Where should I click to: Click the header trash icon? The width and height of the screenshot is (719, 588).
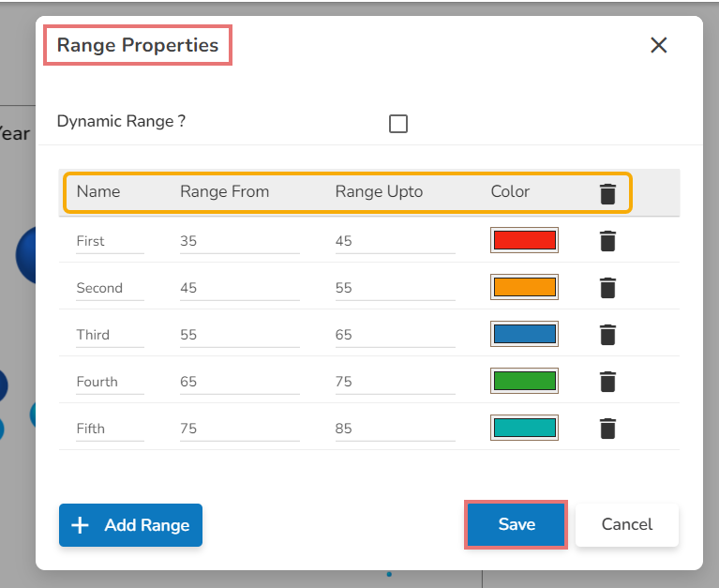click(x=607, y=194)
